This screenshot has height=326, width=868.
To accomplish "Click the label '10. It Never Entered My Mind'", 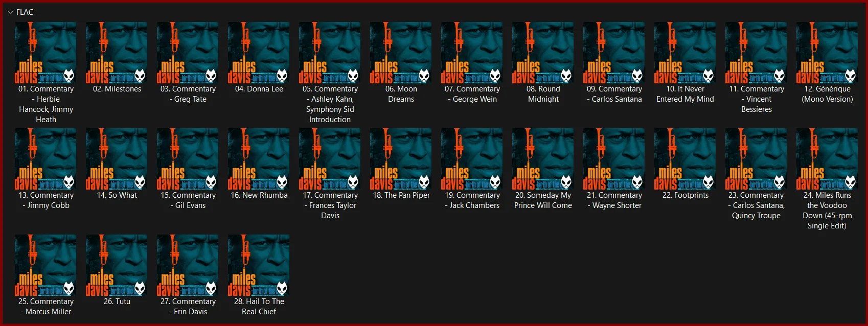I will pos(685,94).
